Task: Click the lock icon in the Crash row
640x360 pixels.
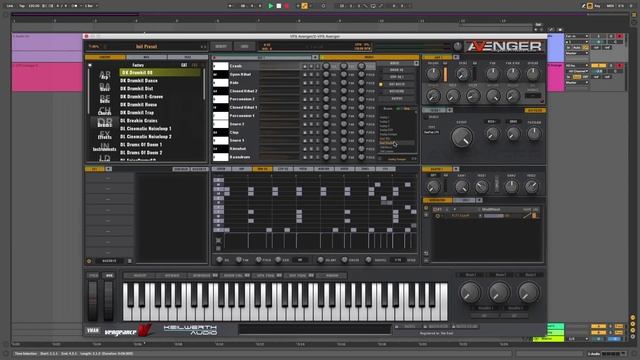Action: (304, 66)
